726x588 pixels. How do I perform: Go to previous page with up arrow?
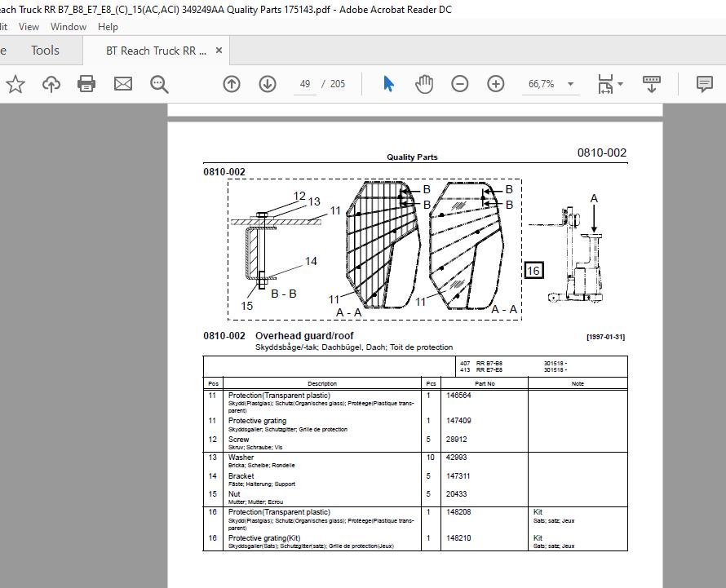pos(231,84)
